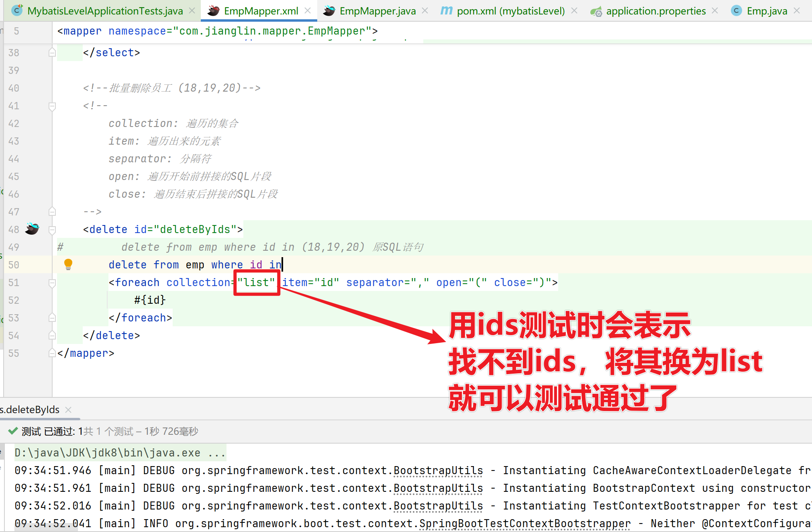812x532 pixels.
Task: Collapse the foreach tag fold marker
Action: [x=52, y=283]
